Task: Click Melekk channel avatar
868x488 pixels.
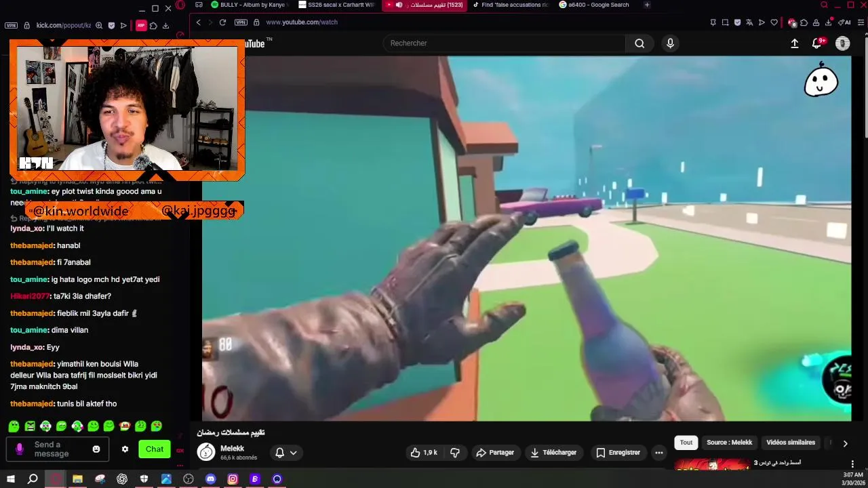Action: point(206,452)
